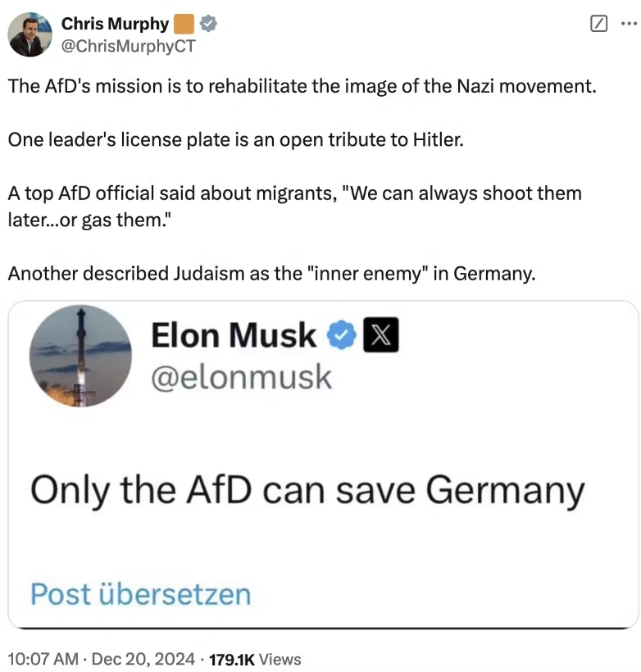Open the Grok explain-post icon
The image size is (641, 672).
(599, 24)
